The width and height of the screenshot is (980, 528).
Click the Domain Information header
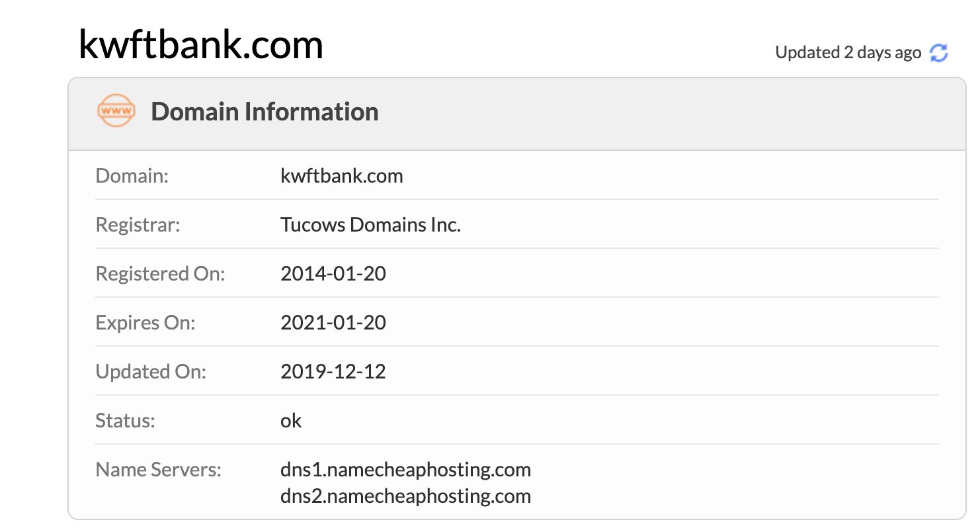tap(265, 111)
